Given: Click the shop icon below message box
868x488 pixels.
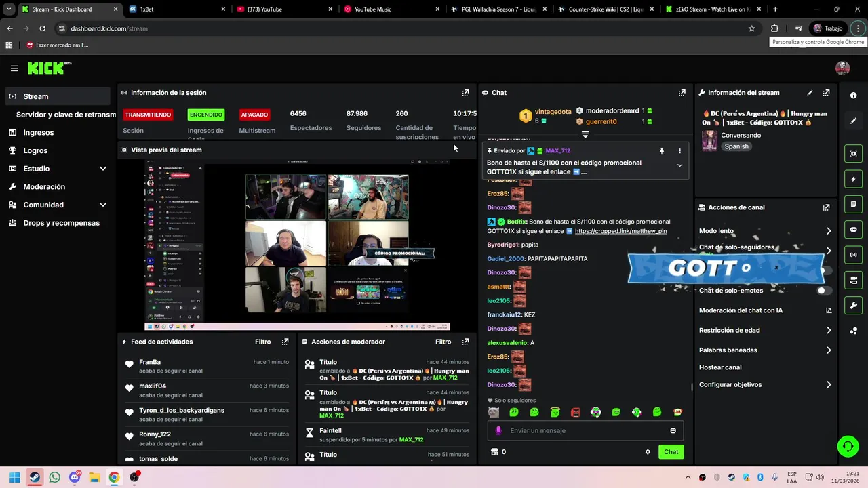Looking at the screenshot, I should coord(494,452).
